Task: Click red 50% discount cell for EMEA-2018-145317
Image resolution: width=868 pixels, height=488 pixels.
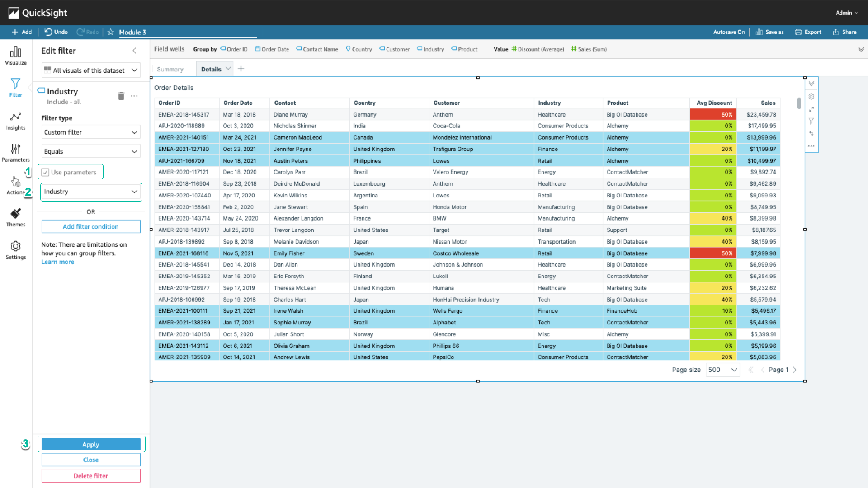Action: (x=713, y=114)
